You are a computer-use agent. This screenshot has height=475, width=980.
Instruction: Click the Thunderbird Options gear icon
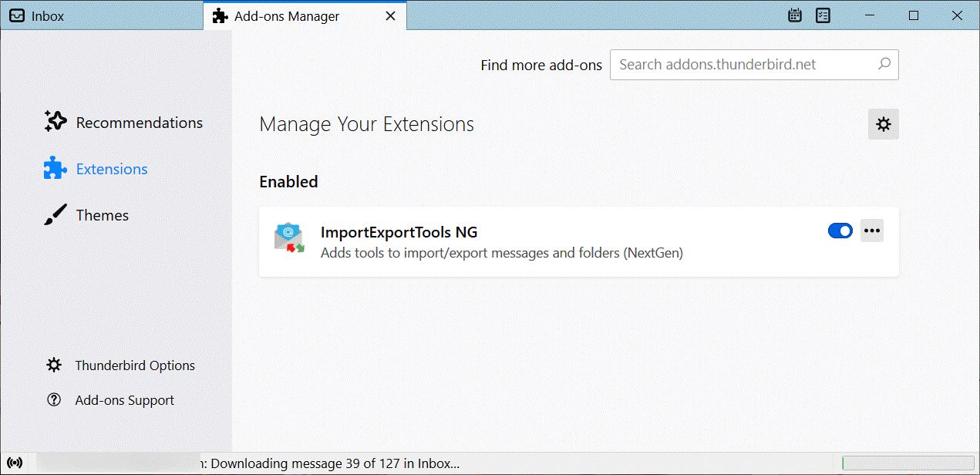(54, 366)
